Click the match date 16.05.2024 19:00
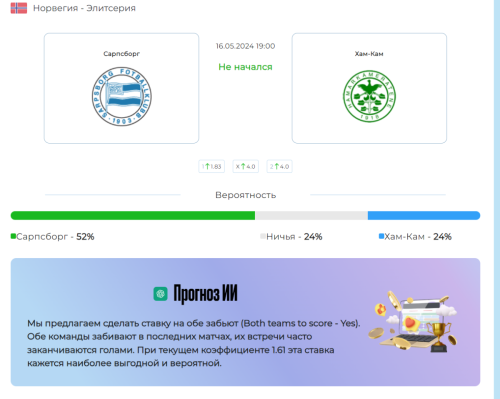This screenshot has height=399, width=500. (245, 46)
